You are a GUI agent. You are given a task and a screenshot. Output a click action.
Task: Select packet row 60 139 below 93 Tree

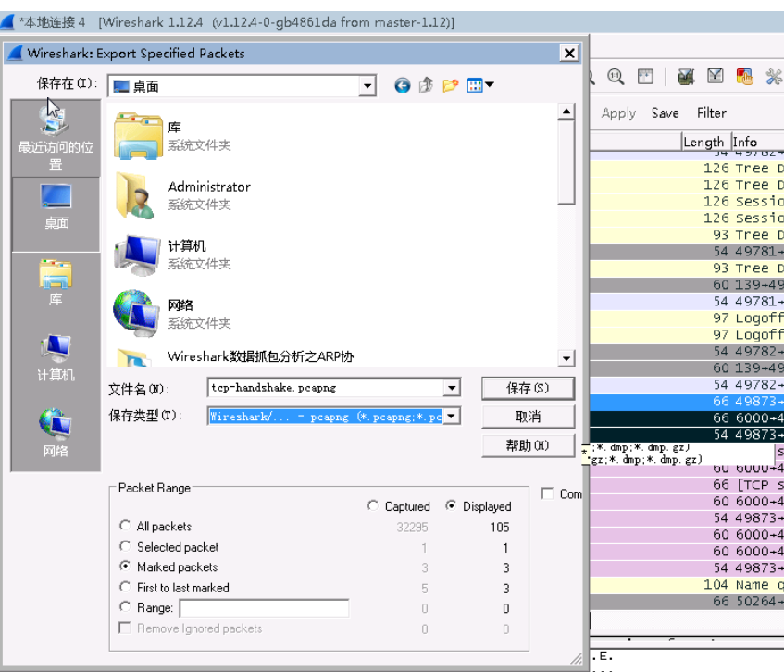[687, 285]
